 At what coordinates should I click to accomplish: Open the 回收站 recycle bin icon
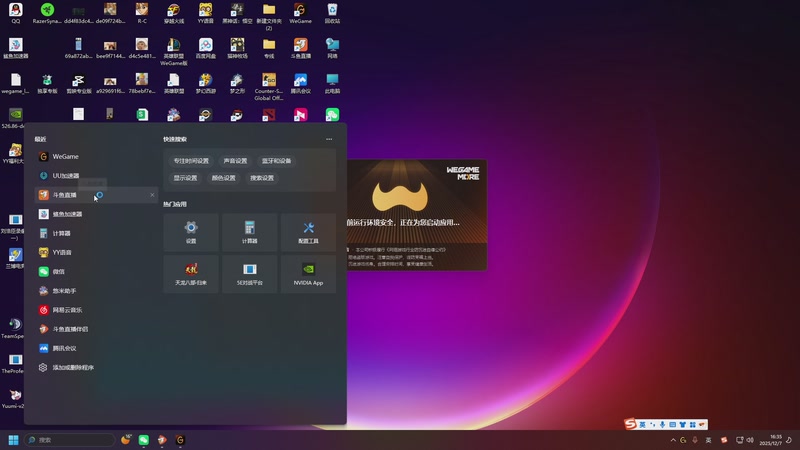(332, 13)
